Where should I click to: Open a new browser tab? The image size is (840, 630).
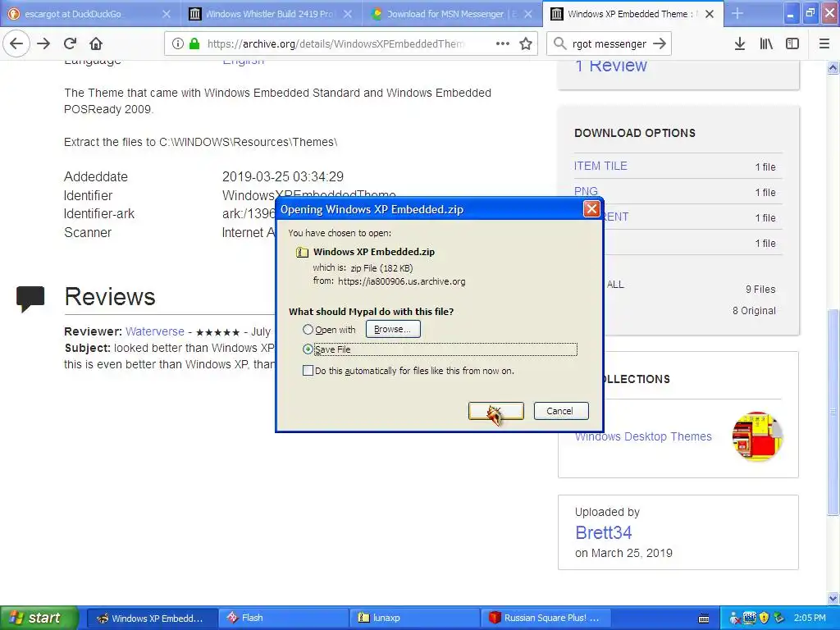coord(737,14)
